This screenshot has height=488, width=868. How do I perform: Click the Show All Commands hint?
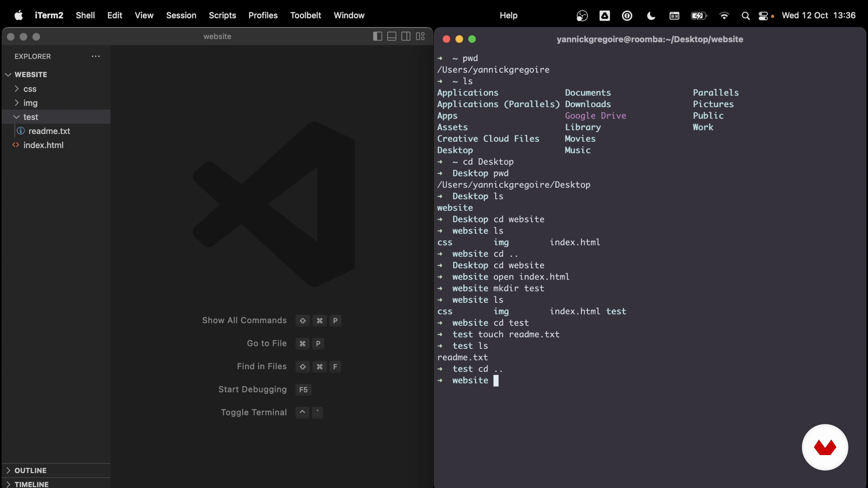tap(244, 320)
